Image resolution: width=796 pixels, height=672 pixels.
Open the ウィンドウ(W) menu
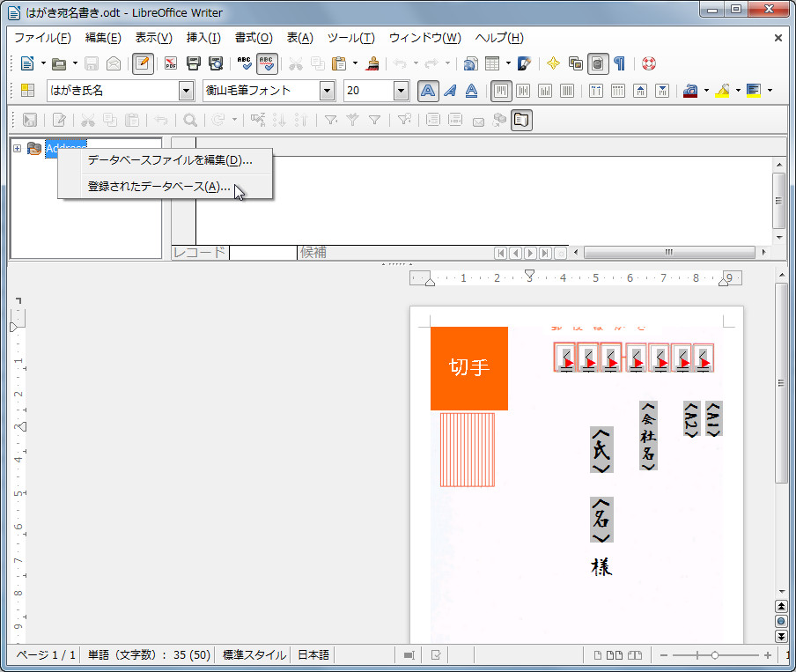tap(425, 38)
